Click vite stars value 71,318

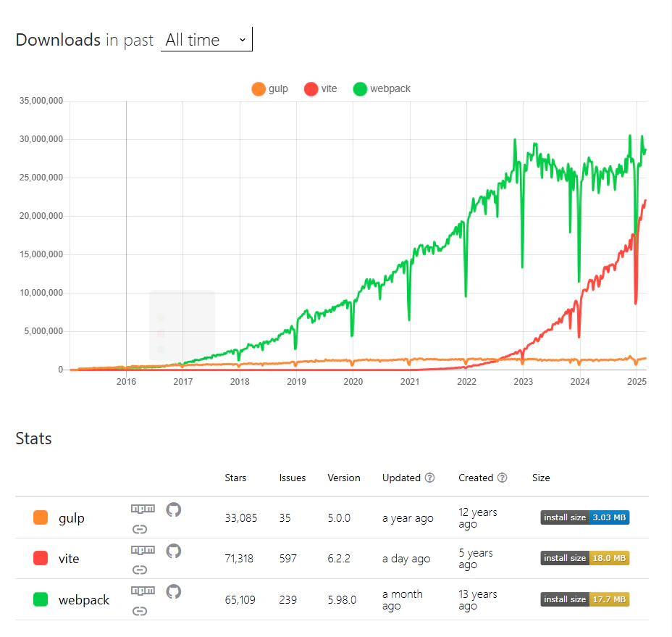pyautogui.click(x=239, y=559)
